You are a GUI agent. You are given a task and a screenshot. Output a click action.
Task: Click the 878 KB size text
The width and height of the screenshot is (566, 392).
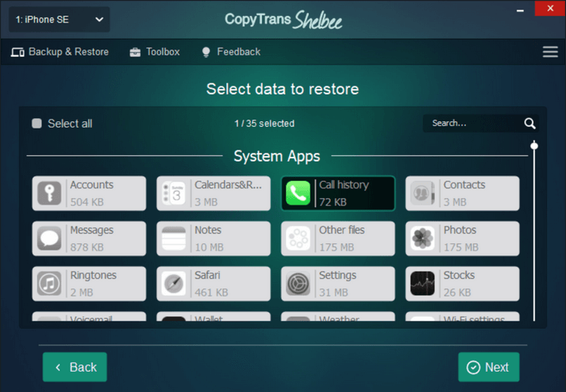[x=87, y=247]
